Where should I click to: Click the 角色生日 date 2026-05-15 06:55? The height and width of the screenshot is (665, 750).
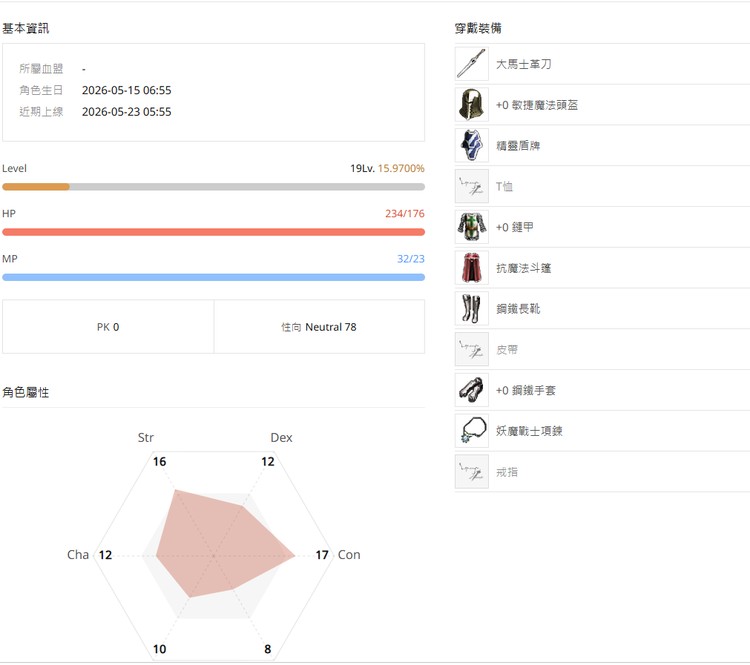pos(126,90)
